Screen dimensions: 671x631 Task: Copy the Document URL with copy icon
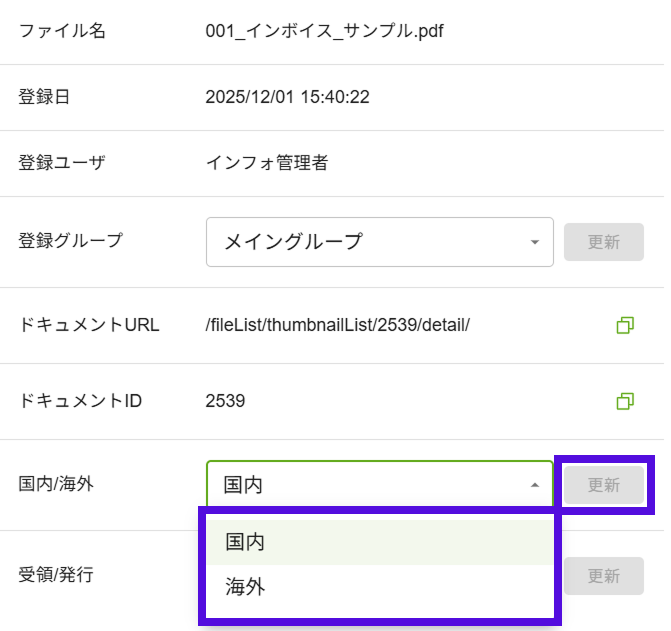pos(625,325)
